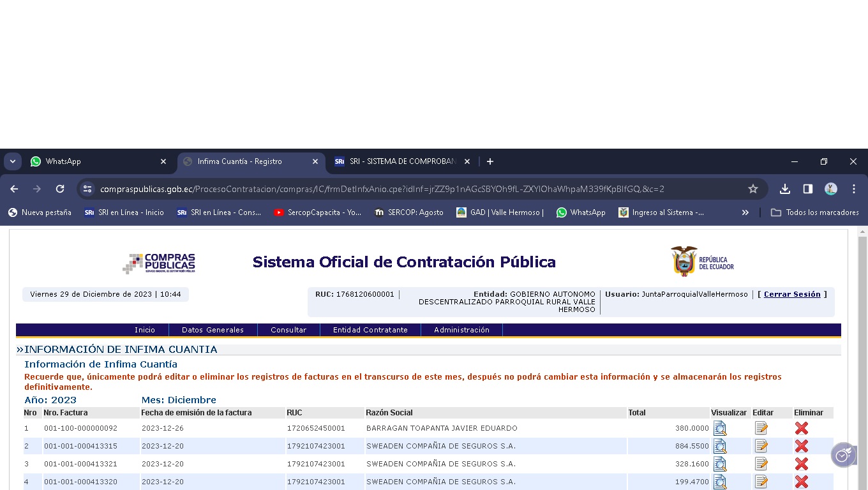Screen dimensions: 868x490
Task: Edit the BARRAGAN TOAPANTA invoice record
Action: coord(761,428)
